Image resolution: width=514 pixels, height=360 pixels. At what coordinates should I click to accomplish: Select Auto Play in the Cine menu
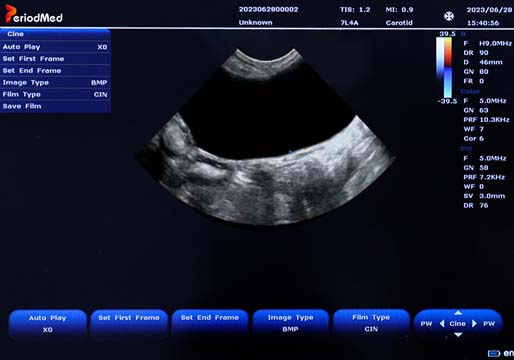(x=55, y=47)
